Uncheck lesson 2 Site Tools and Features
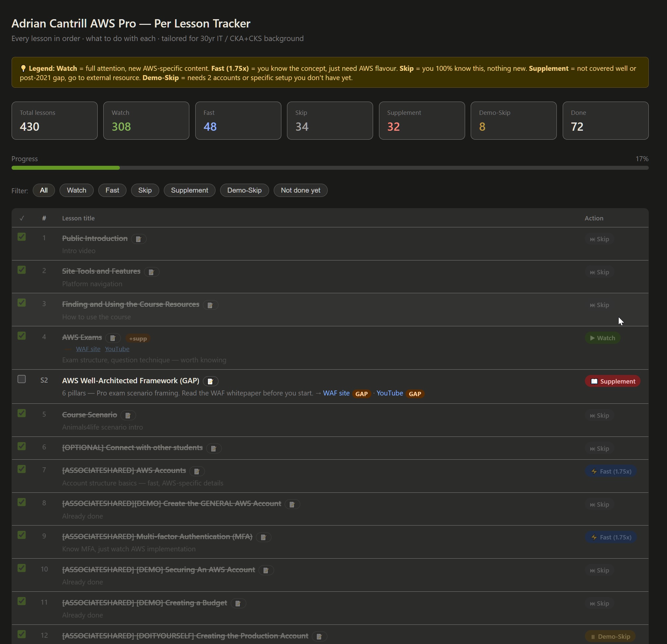Viewport: 667px width, 644px height. 22,270
